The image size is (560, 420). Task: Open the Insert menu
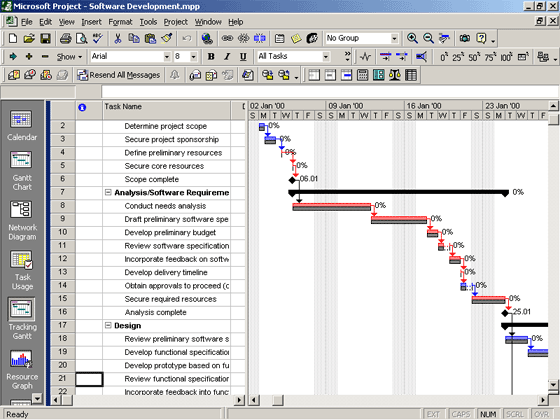pyautogui.click(x=91, y=22)
